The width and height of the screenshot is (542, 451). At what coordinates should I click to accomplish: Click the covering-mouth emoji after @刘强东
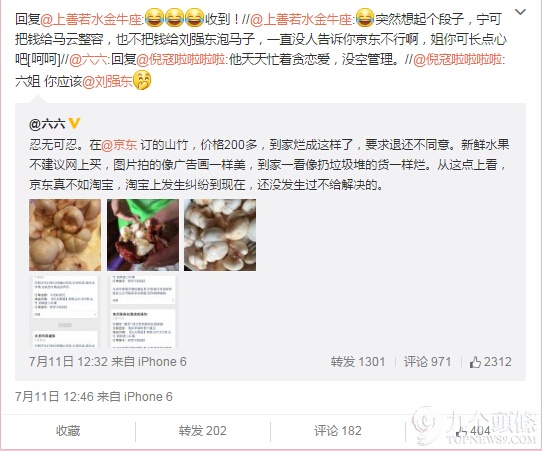coord(142,80)
